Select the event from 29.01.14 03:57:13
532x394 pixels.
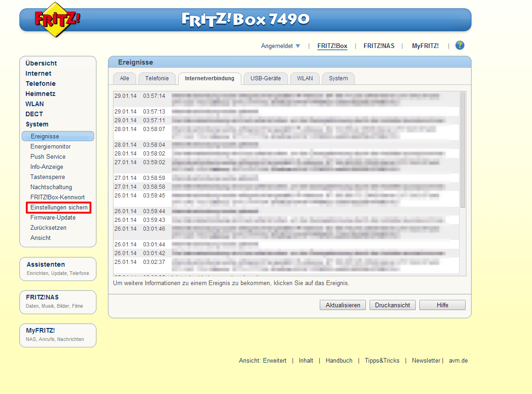coord(287,111)
